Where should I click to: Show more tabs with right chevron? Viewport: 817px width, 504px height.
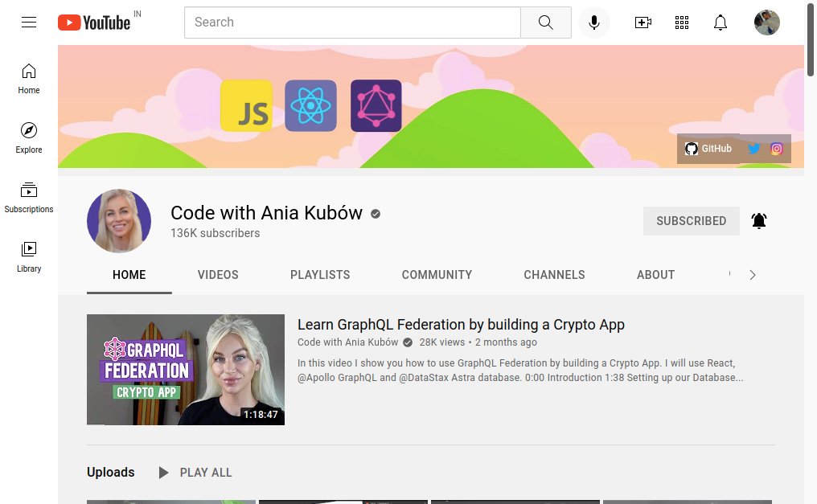(753, 275)
